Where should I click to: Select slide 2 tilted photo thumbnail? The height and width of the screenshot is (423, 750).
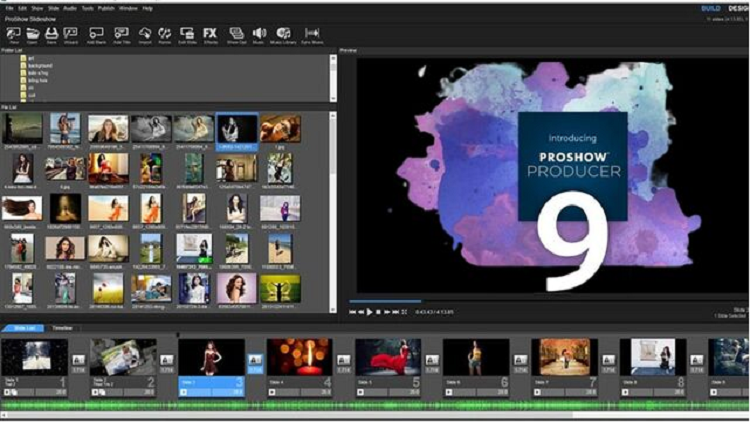[123, 357]
